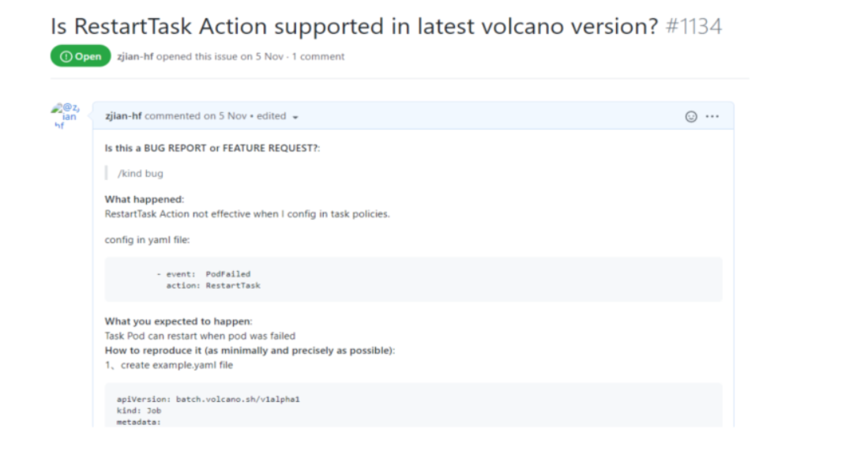This screenshot has width=868, height=454.
Task: Expand the edited history dropdown arrow
Action: click(x=295, y=118)
